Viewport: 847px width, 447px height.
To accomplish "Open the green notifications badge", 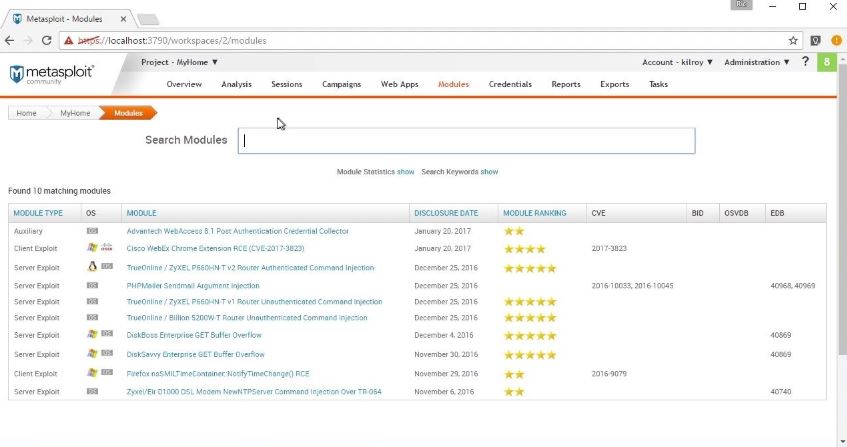I will tap(826, 62).
